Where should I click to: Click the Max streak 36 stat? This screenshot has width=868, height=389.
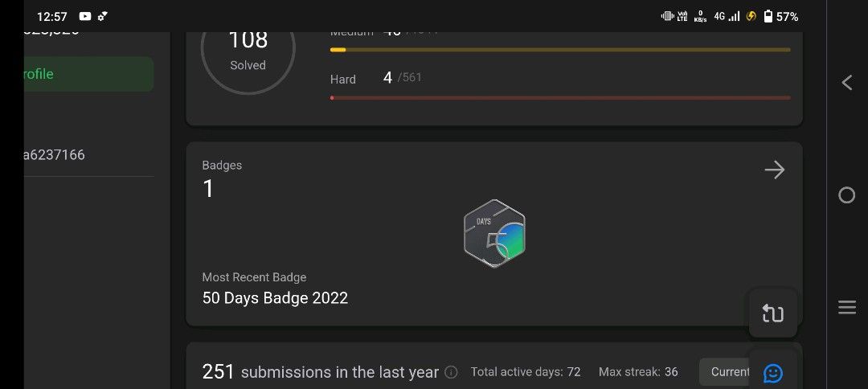click(x=638, y=372)
